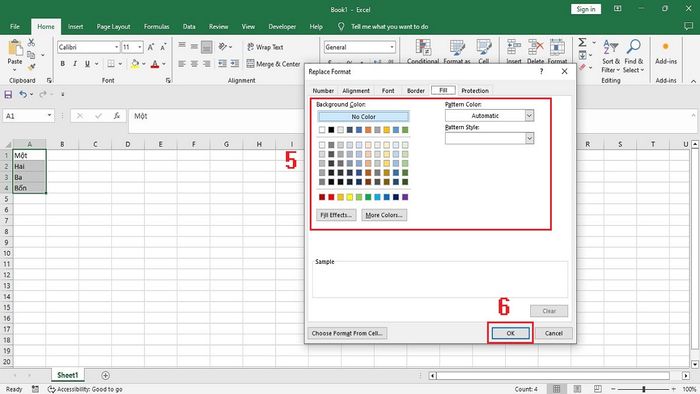Viewport: 700px width, 394px height.
Task: Toggle Underline formatting button
Action: coord(87,64)
